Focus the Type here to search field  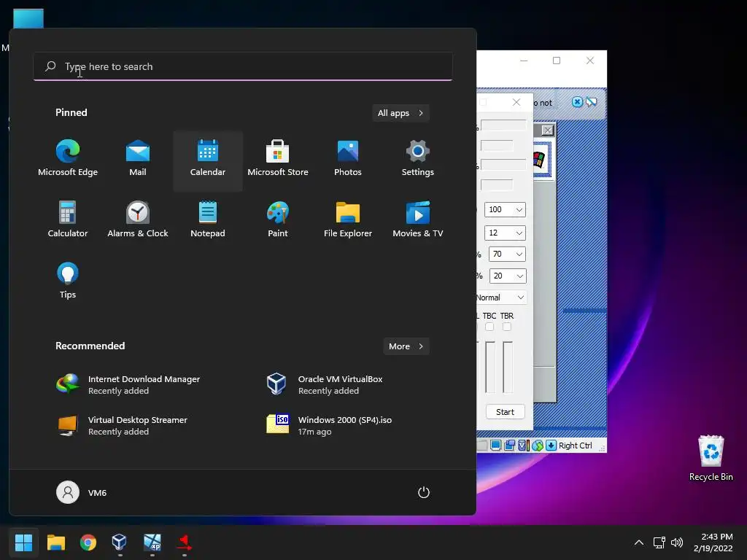click(242, 66)
